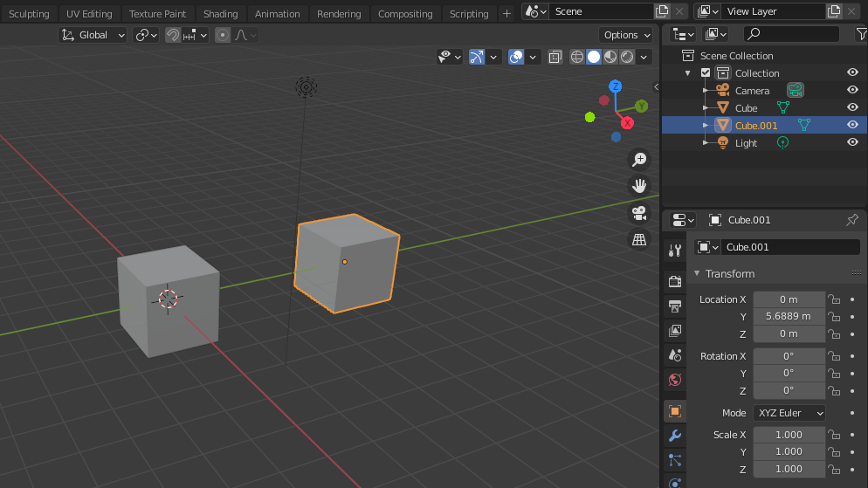Toggle viewport overlays
Image resolution: width=868 pixels, height=488 pixels.
516,57
